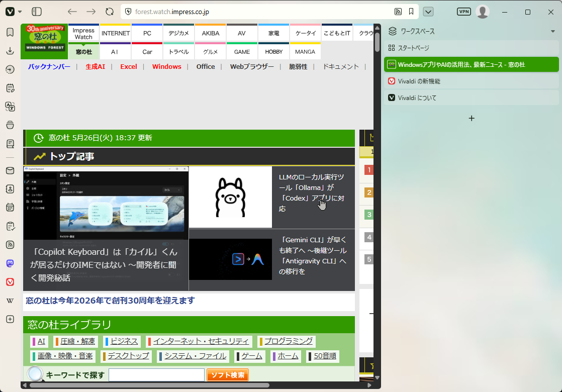Open 圧縮・解凍 library category
562x392 pixels.
76,341
